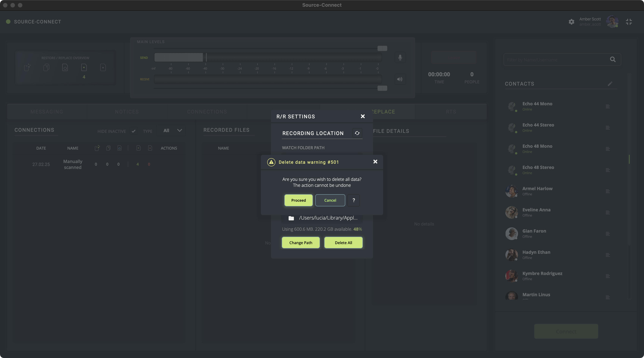This screenshot has height=358, width=644.
Task: Switch to the Messaging tab
Action: [x=47, y=112]
